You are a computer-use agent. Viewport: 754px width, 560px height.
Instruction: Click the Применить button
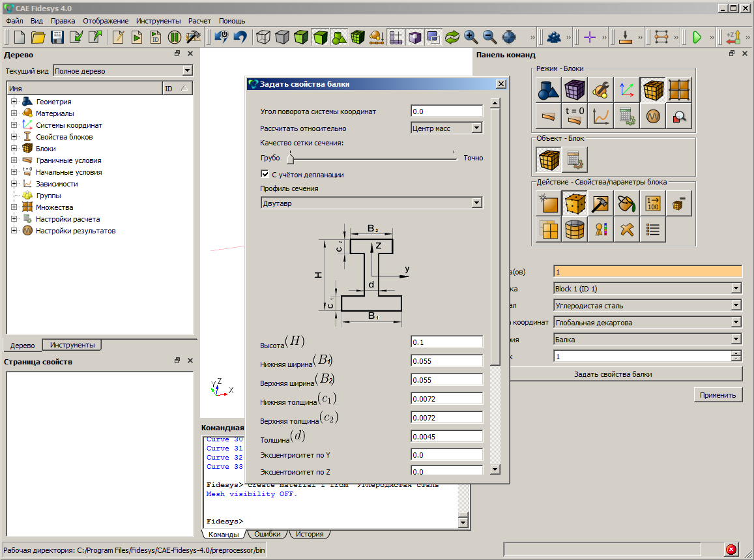(718, 395)
